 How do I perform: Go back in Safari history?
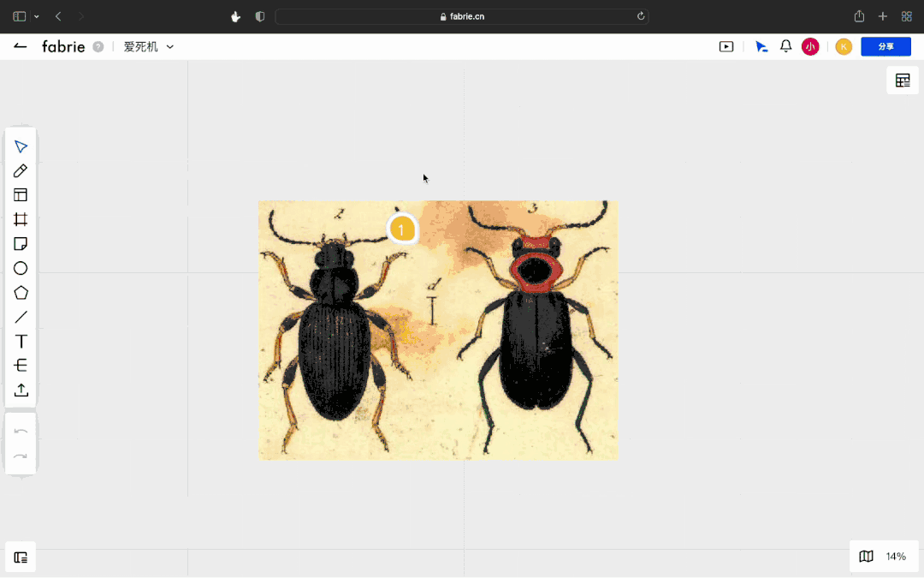pos(58,16)
